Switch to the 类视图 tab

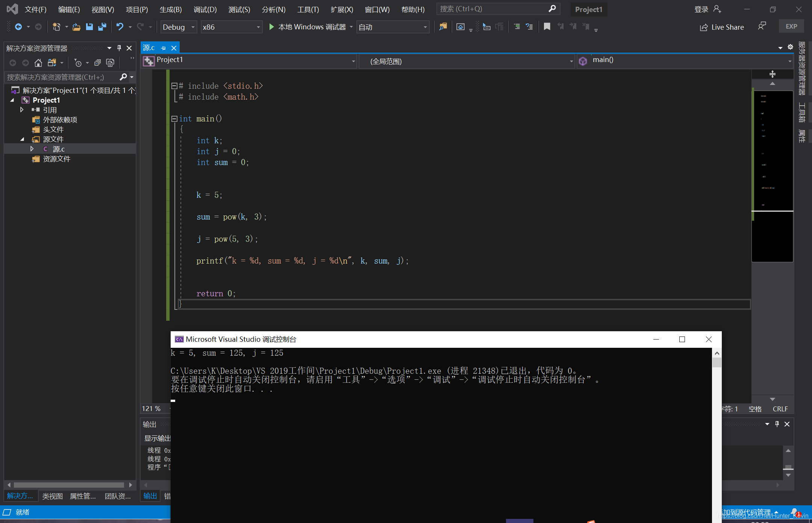pyautogui.click(x=53, y=496)
